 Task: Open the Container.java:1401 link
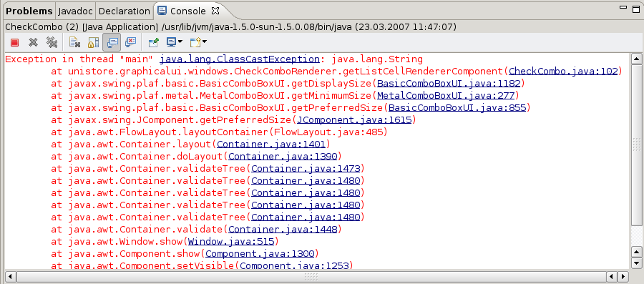point(271,144)
